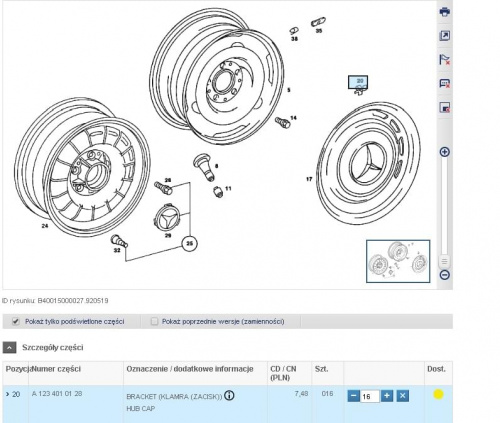This screenshot has width=500, height=423.
Task: Click the 'Pozycja' column header
Action: click(19, 369)
